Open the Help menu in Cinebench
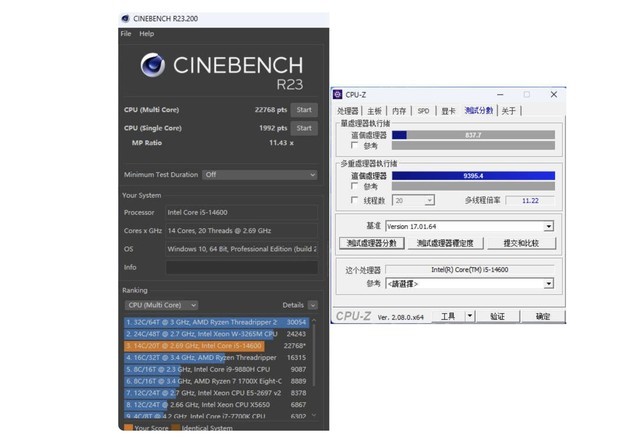The height and width of the screenshot is (441, 640). (147, 33)
